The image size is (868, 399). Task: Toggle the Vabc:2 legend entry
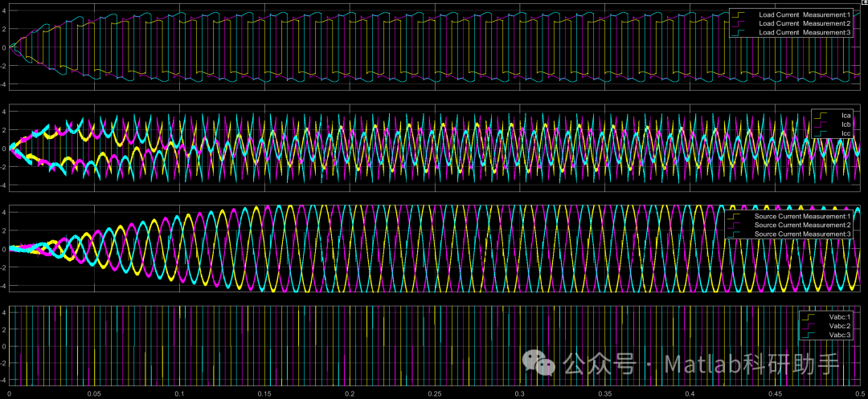tap(828, 326)
